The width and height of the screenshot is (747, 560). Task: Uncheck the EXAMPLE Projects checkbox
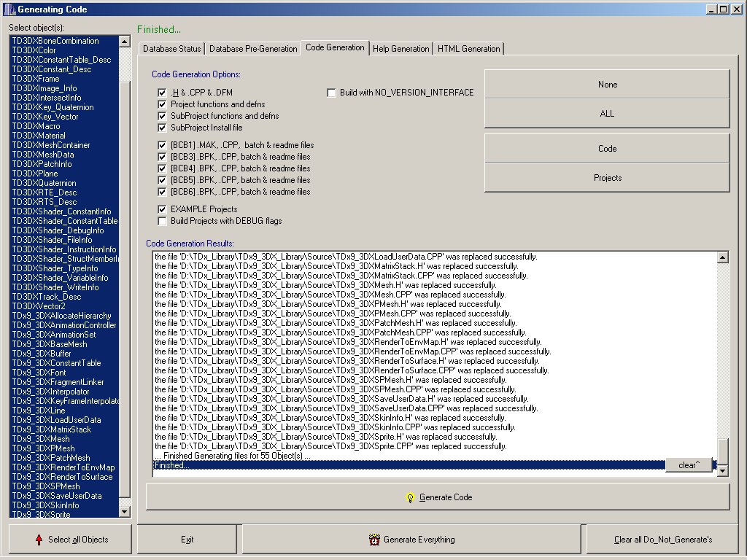tap(162, 209)
